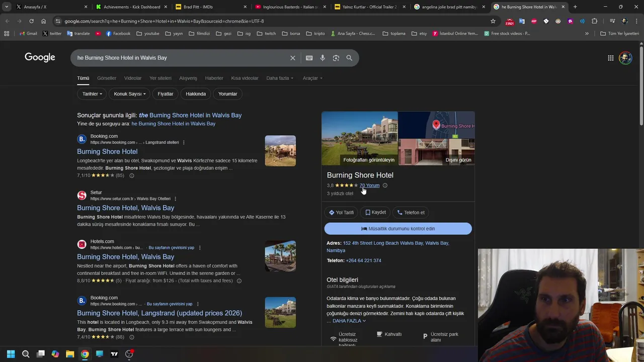The width and height of the screenshot is (644, 362).
Task: Open info icon next to Booking 7,1/10 rating
Action: (x=131, y=175)
